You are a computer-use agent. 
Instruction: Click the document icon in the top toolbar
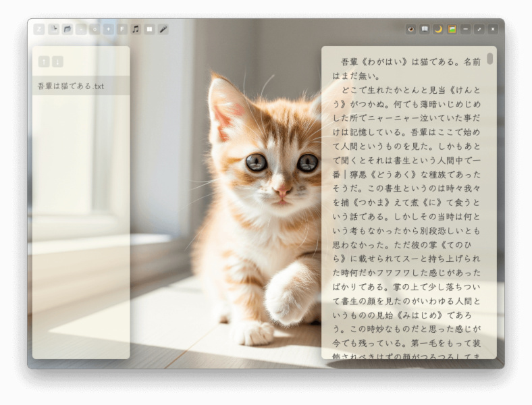coord(53,30)
